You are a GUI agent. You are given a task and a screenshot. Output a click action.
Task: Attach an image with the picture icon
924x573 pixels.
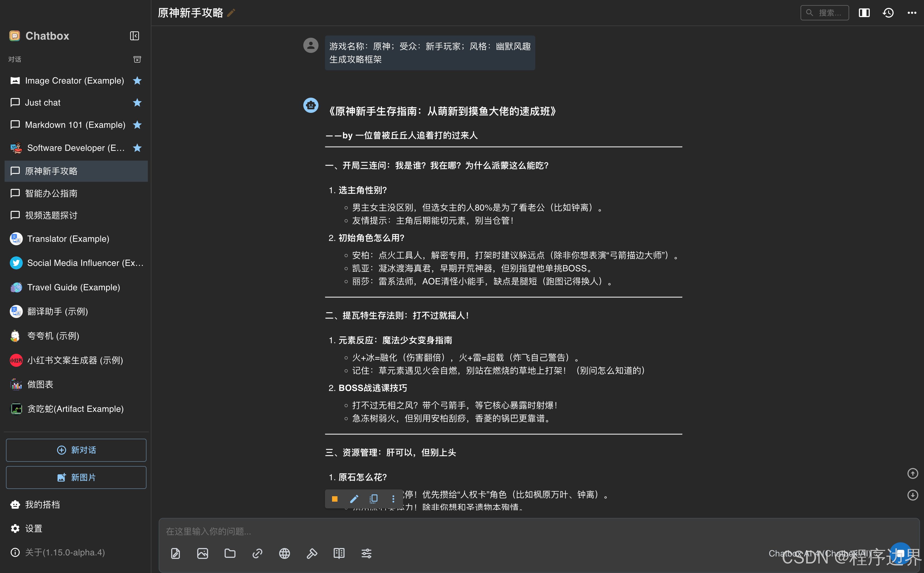[x=203, y=554]
